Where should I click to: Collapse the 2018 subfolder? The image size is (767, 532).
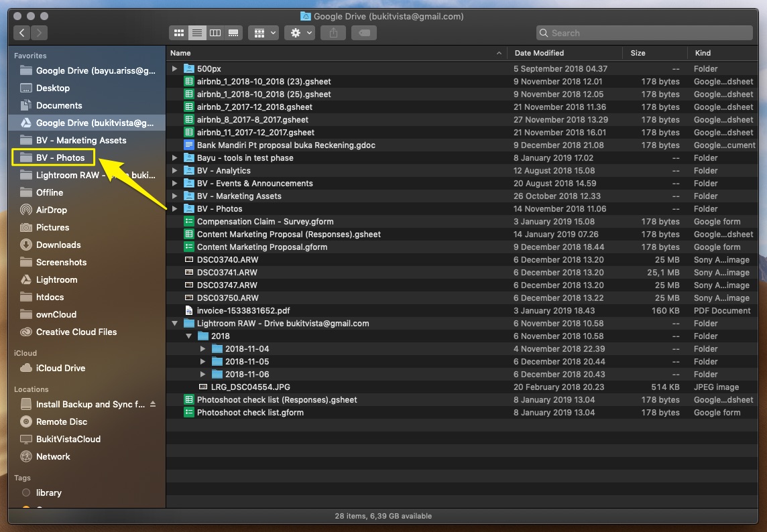click(189, 336)
